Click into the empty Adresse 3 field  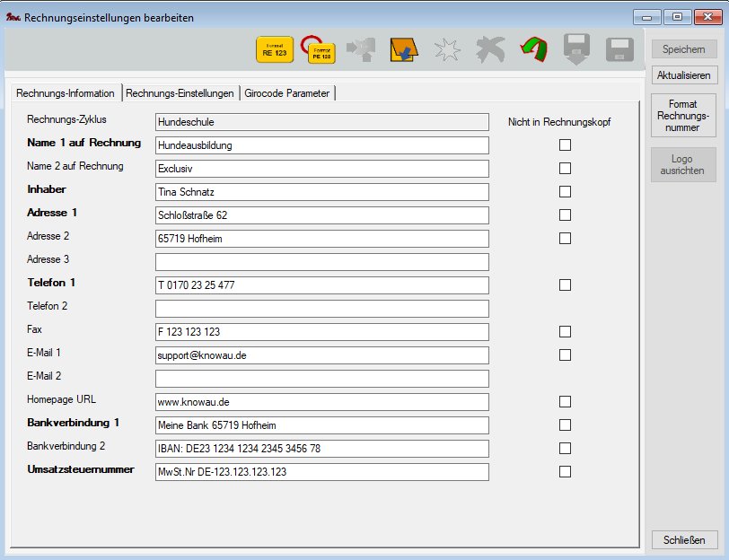click(321, 262)
